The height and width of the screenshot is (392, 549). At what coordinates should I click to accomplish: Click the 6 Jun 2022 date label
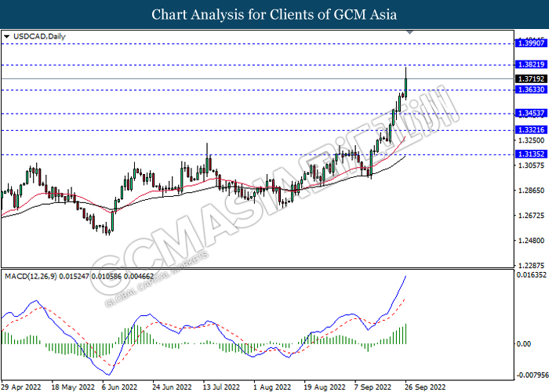pos(119,387)
